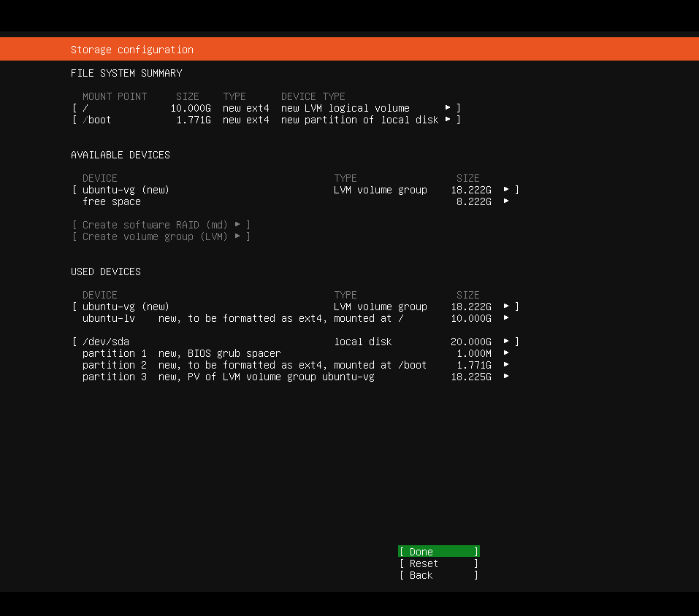Select the Done button
The width and height of the screenshot is (699, 616).
(439, 552)
